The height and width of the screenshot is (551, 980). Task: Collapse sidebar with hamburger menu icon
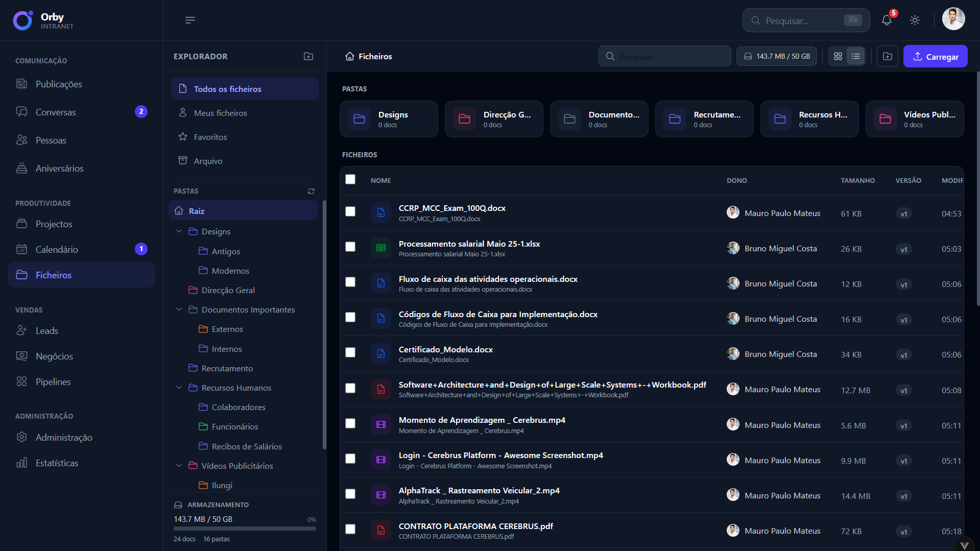click(x=190, y=20)
